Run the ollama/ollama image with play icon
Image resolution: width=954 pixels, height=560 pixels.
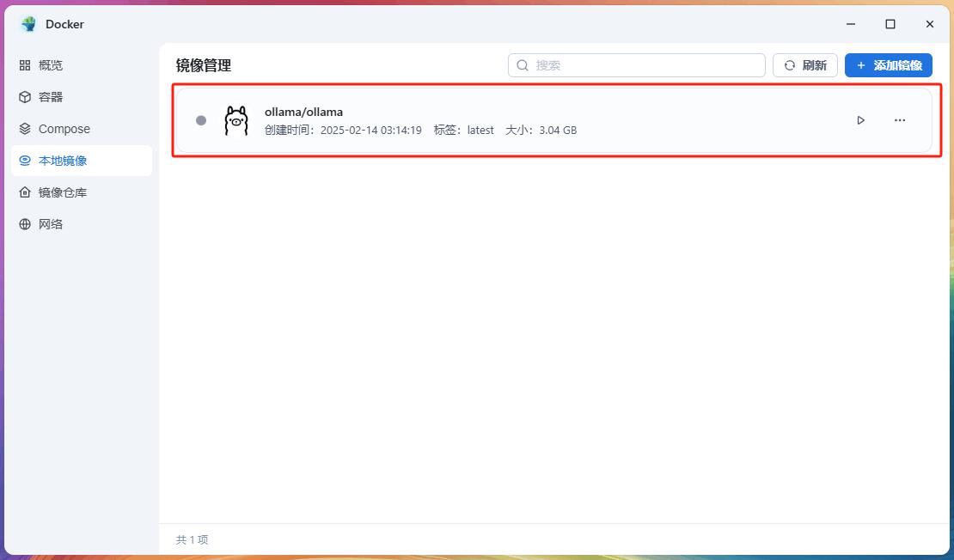coord(860,120)
